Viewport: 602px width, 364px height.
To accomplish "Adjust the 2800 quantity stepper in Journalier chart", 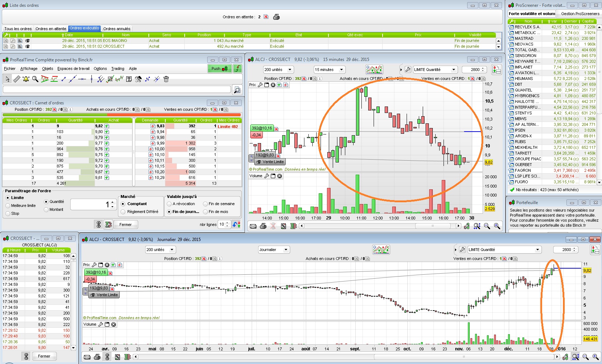I will pyautogui.click(x=575, y=250).
